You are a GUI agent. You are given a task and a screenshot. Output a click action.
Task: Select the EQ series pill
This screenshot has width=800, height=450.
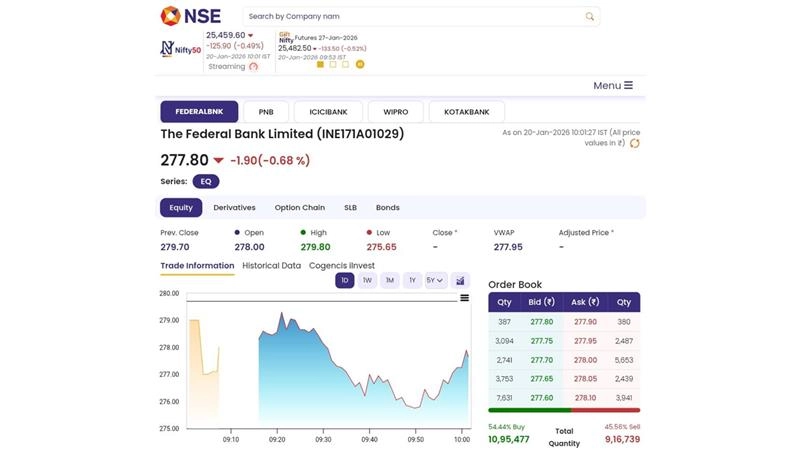(x=206, y=182)
